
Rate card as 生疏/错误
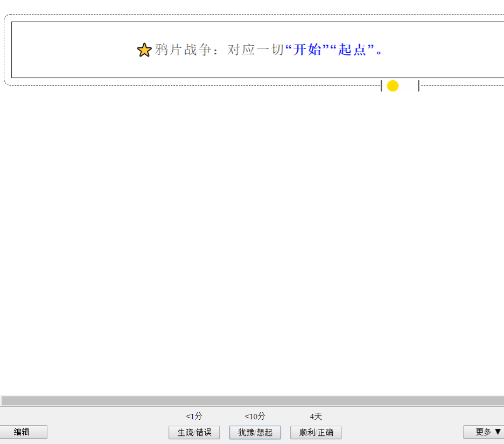point(194,433)
